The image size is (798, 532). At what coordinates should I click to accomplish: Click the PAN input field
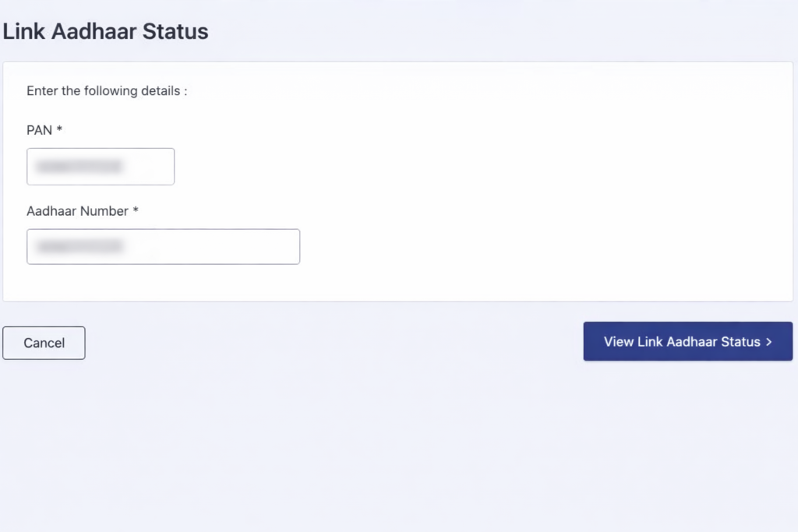100,167
